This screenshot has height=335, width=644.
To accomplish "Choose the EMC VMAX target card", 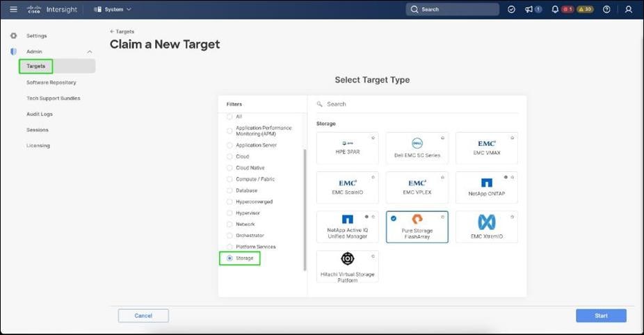I will click(x=487, y=148).
